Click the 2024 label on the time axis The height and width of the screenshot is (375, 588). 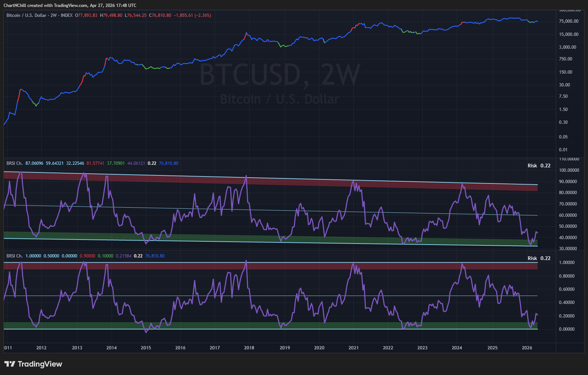coord(457,348)
